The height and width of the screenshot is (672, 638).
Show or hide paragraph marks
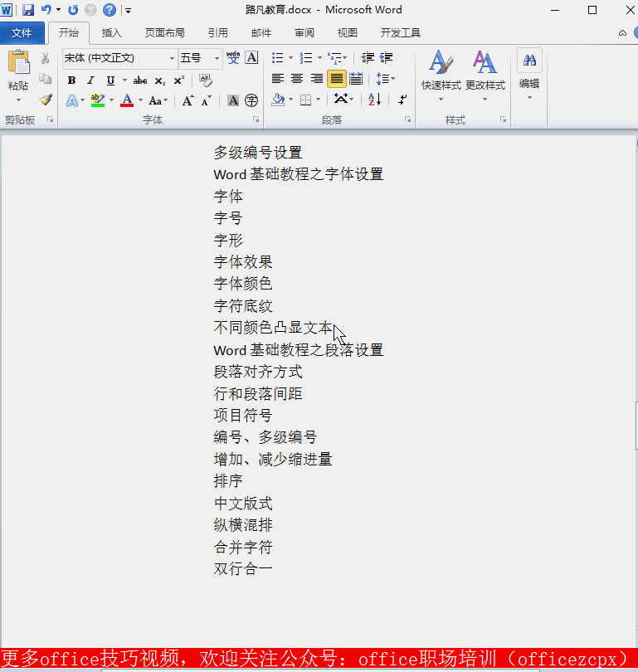tap(402, 100)
